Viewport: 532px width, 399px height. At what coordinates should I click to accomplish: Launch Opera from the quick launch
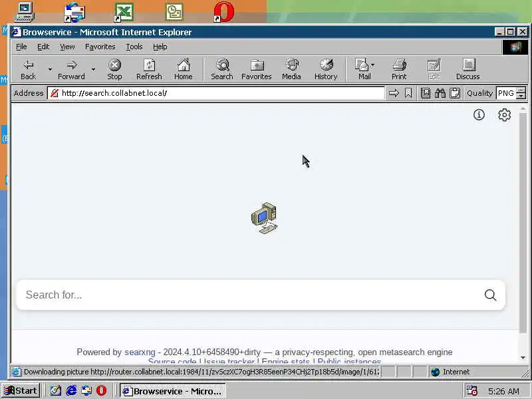pyautogui.click(x=101, y=391)
